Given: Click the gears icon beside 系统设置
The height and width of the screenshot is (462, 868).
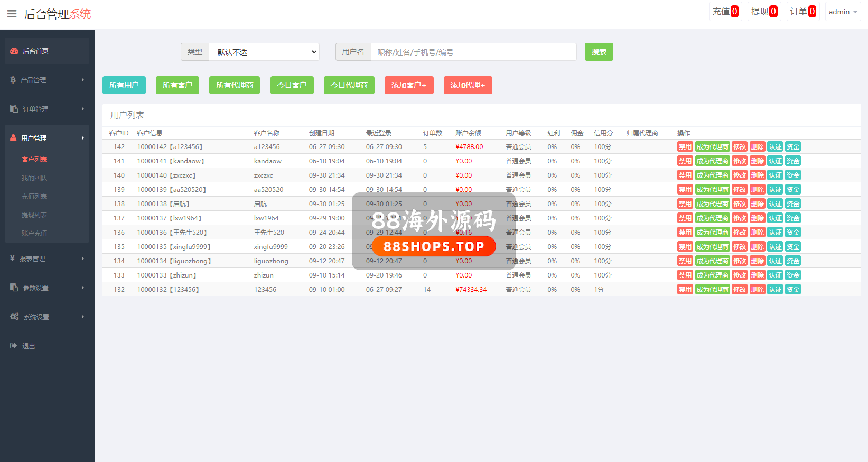Looking at the screenshot, I should (x=14, y=317).
